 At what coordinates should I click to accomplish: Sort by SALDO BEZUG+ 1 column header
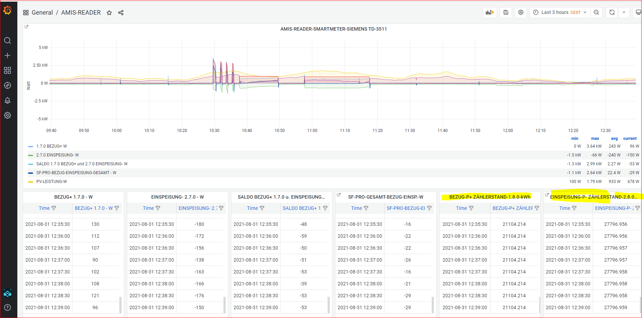302,208
